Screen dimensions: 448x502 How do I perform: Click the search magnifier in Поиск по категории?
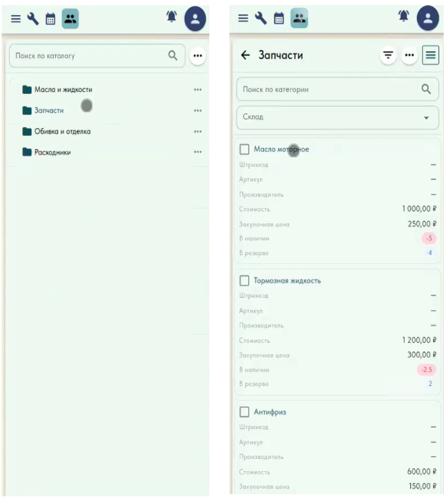[x=426, y=89]
